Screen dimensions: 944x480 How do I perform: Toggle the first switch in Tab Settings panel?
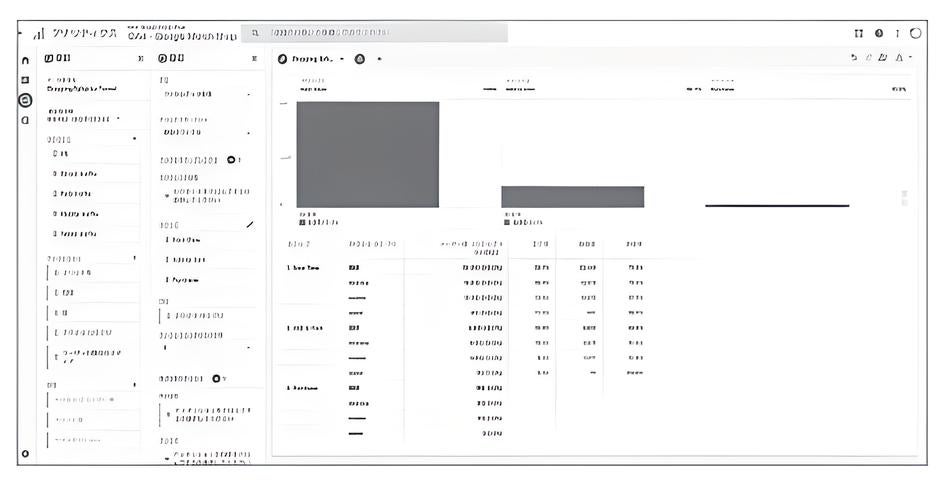pos(231,160)
